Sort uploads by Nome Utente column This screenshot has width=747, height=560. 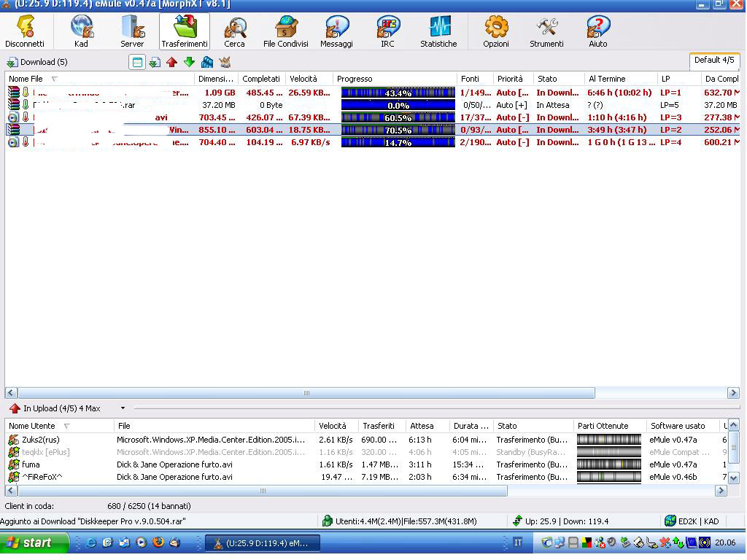[x=59, y=426]
